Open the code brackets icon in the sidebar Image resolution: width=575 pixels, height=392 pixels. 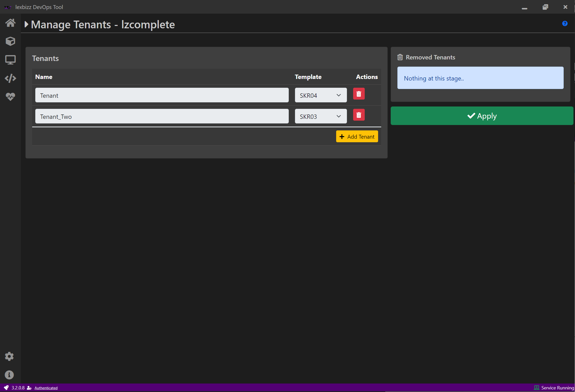(10, 78)
